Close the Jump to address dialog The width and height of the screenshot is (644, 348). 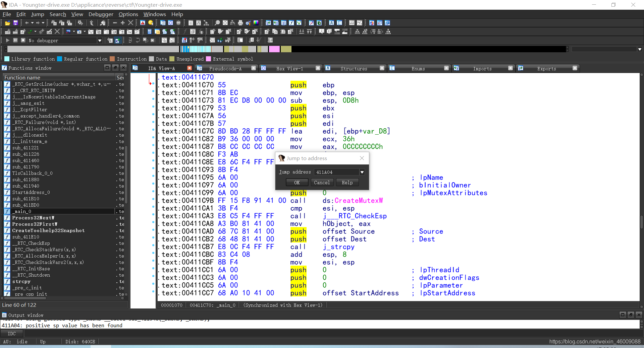click(362, 158)
